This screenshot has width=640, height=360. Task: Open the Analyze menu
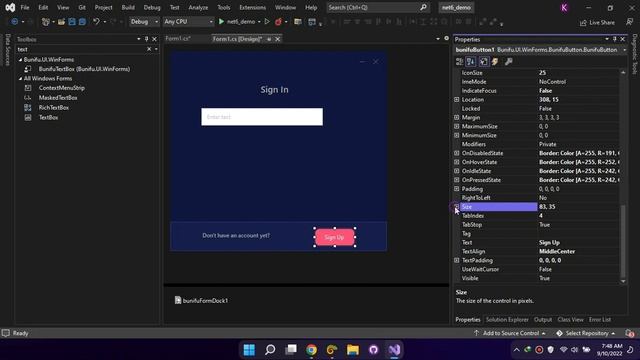198,7
